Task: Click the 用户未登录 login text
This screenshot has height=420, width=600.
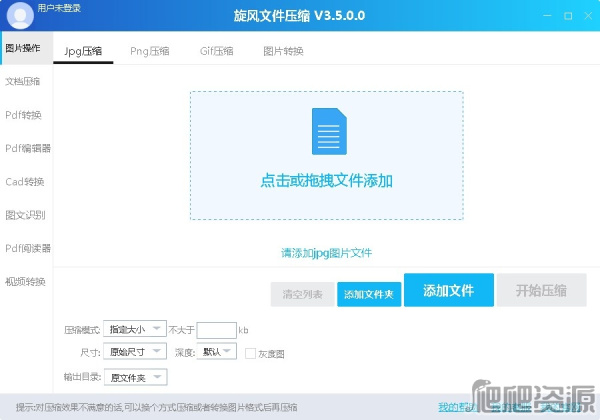Action: 59,8
